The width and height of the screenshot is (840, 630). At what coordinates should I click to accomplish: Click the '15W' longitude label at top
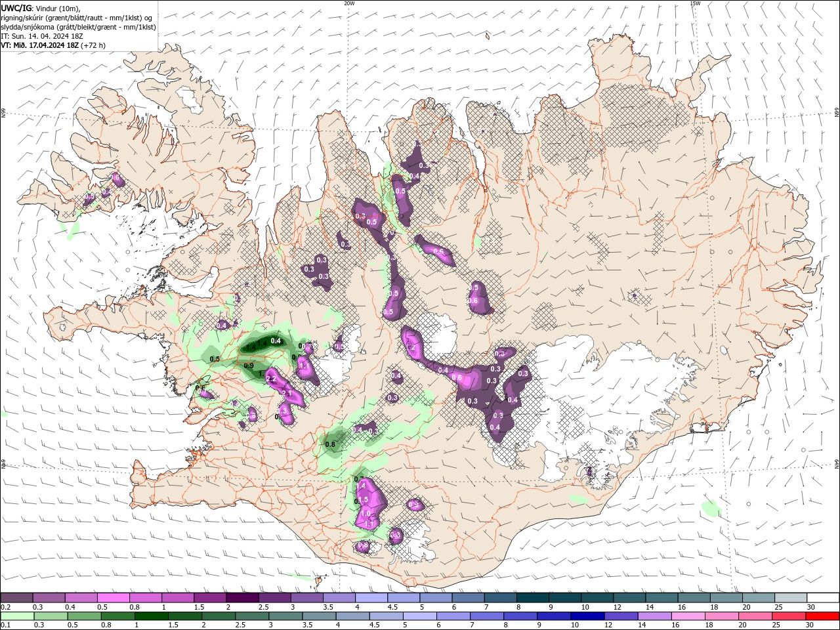coord(695,3)
